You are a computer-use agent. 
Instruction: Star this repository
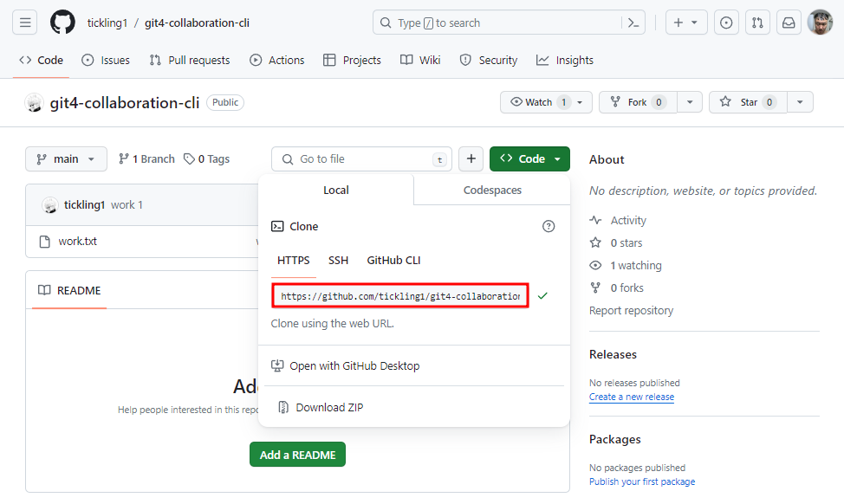point(748,102)
